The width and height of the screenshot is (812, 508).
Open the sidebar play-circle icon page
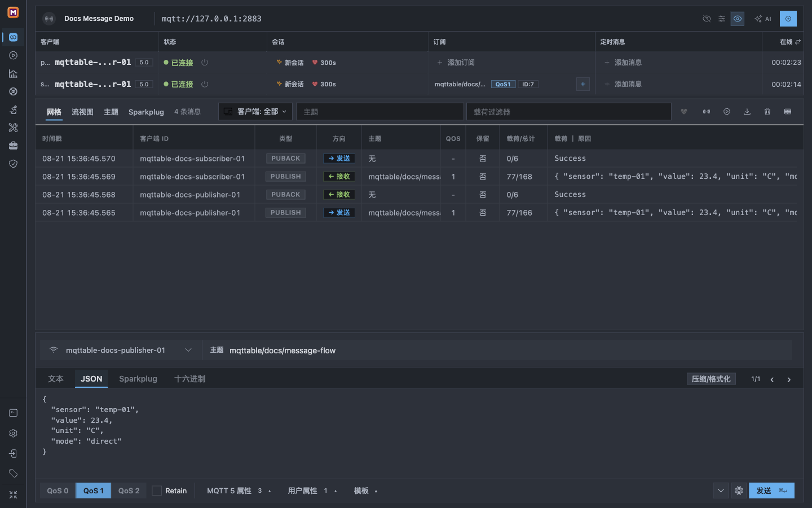[13, 55]
